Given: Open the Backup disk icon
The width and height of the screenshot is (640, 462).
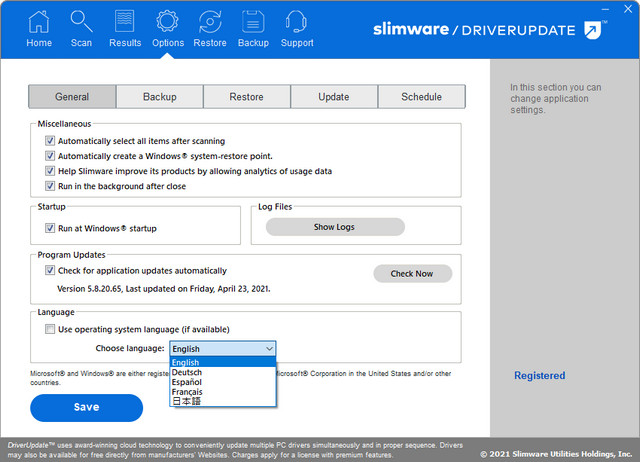Looking at the screenshot, I should 253,21.
